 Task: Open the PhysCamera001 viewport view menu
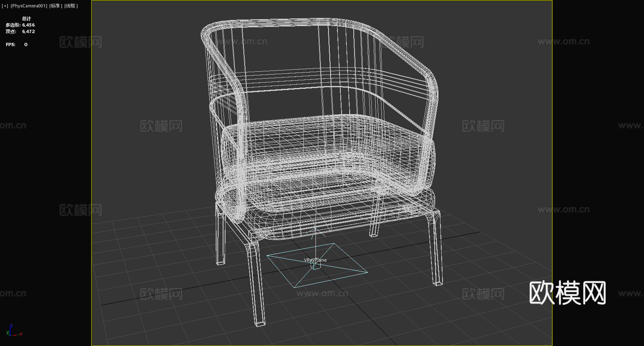29,6
